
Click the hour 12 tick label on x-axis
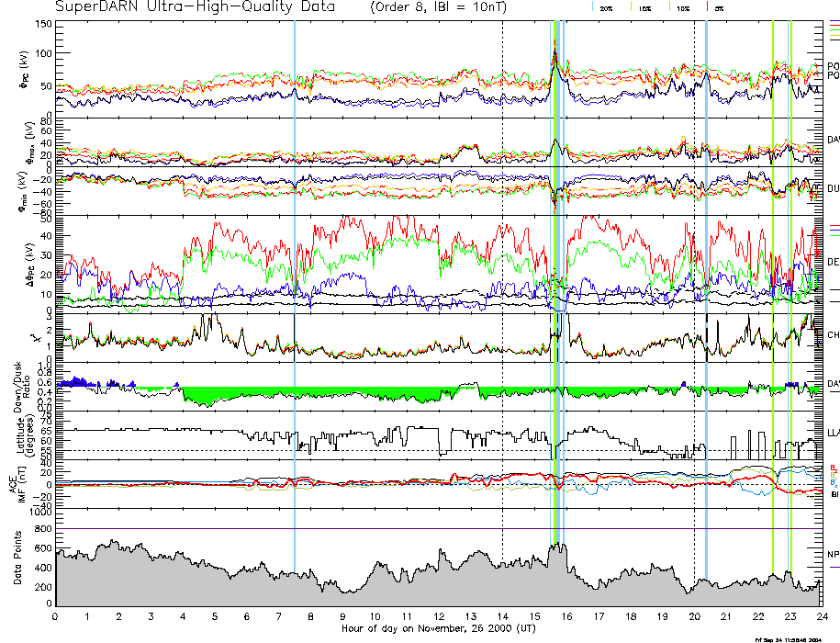[439, 617]
